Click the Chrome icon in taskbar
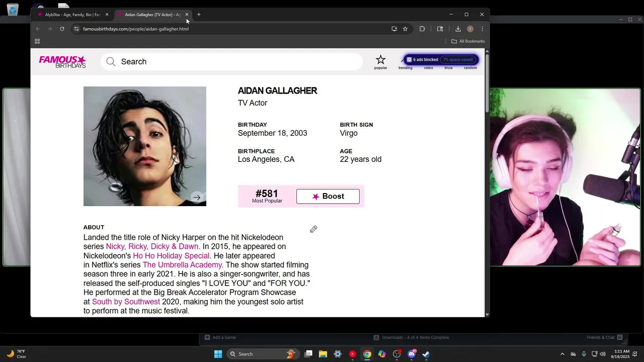 click(367, 354)
